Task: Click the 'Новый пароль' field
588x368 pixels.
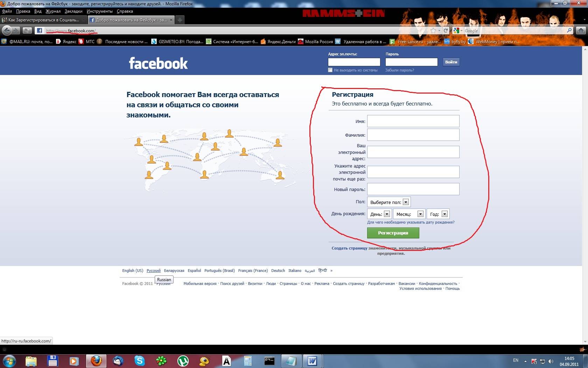Action: tap(413, 189)
